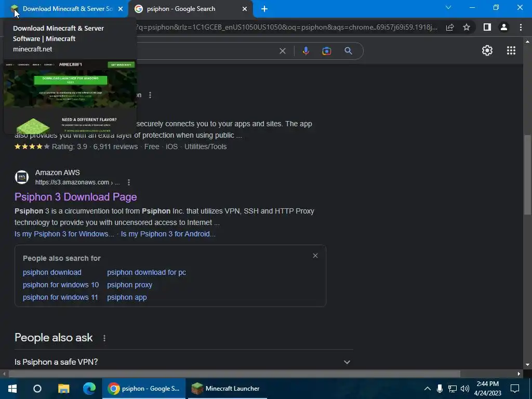Click the taskbar microphone icon
Image resolution: width=532 pixels, height=399 pixels.
coord(440,389)
